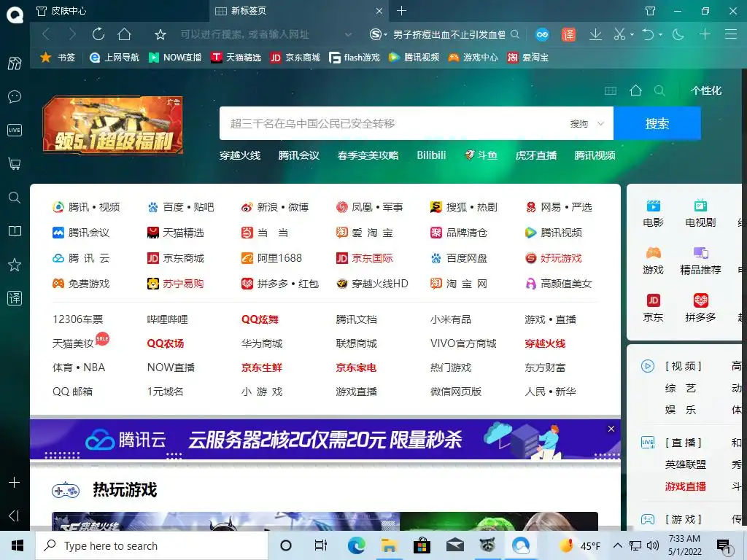Click the house icon near 个性化
Image resolution: width=747 pixels, height=560 pixels.
[635, 90]
